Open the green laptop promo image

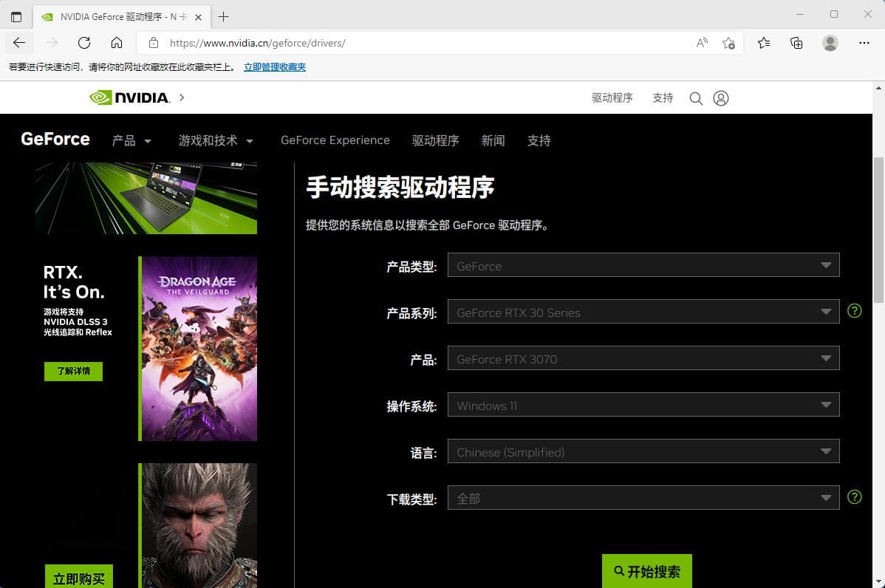tap(146, 198)
